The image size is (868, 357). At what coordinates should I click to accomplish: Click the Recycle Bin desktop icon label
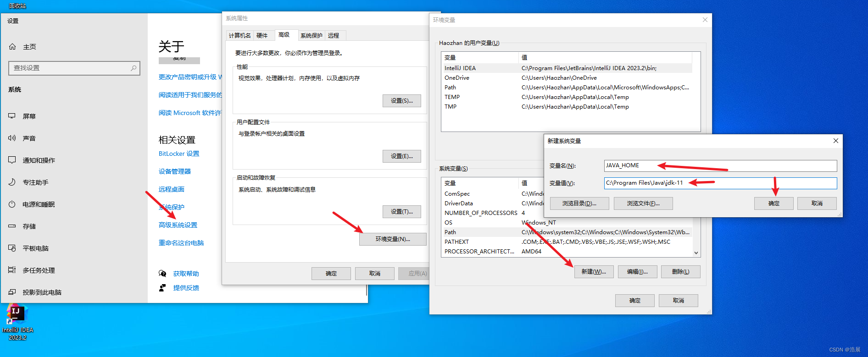point(17,5)
